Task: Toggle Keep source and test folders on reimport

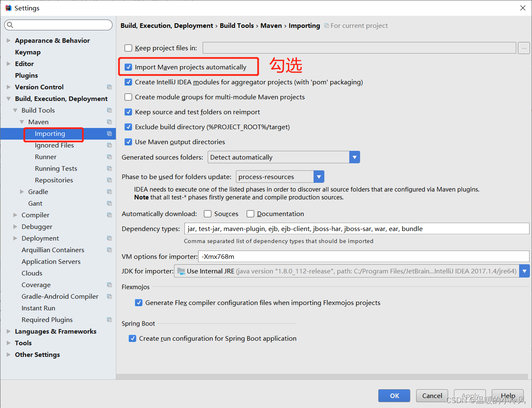Action: pos(128,112)
